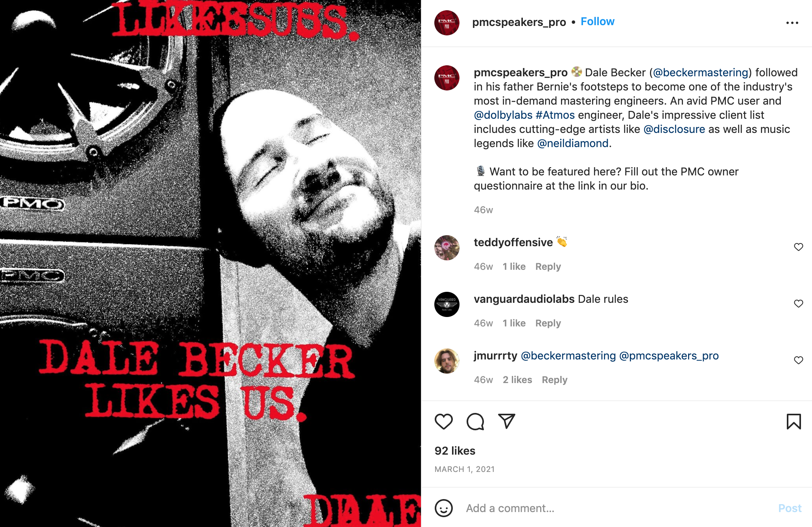Image resolution: width=812 pixels, height=527 pixels.
Task: Like the post with the heart icon
Action: click(x=443, y=422)
